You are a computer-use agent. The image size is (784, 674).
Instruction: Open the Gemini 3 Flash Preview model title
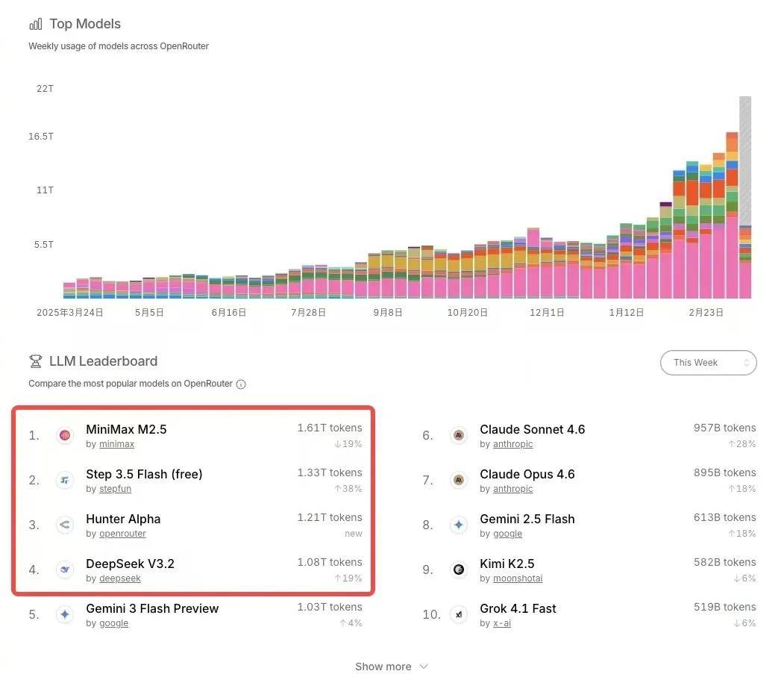[152, 608]
